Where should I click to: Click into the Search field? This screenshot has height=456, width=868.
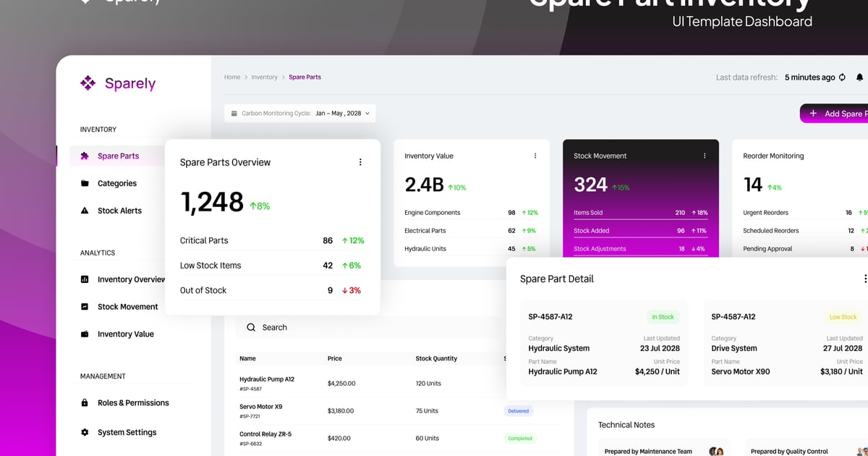click(362, 327)
